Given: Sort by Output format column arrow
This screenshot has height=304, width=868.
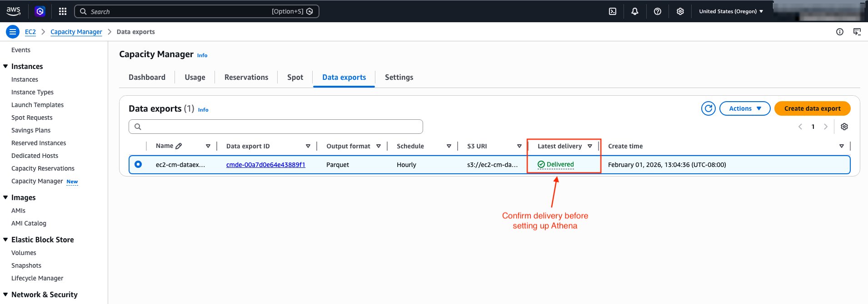Looking at the screenshot, I should tap(379, 146).
